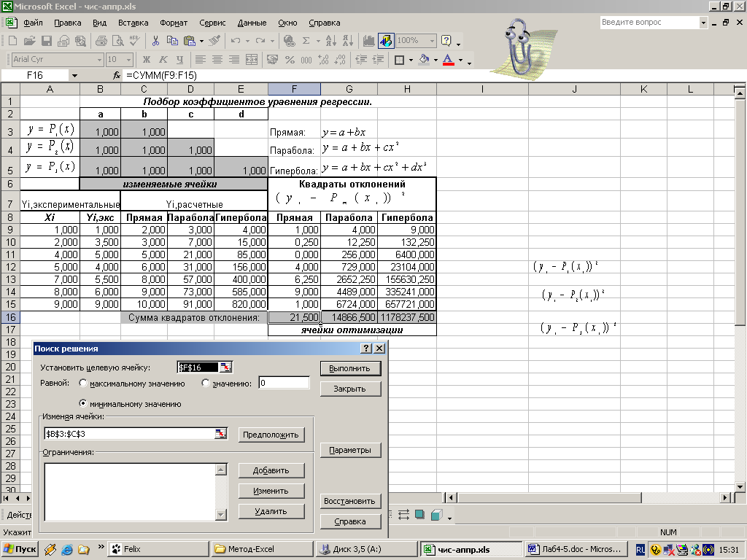747x560 pixels.
Task: Run the spelling check icon
Action: tap(134, 41)
